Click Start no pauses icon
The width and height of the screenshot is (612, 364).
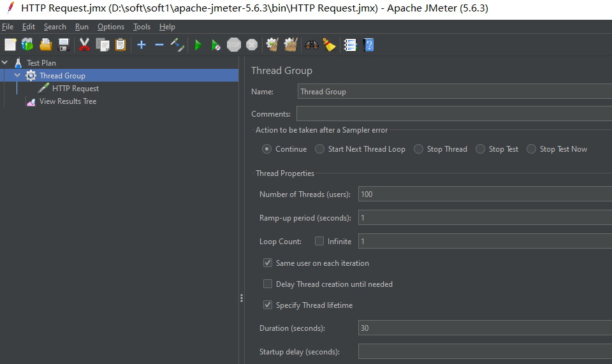216,45
